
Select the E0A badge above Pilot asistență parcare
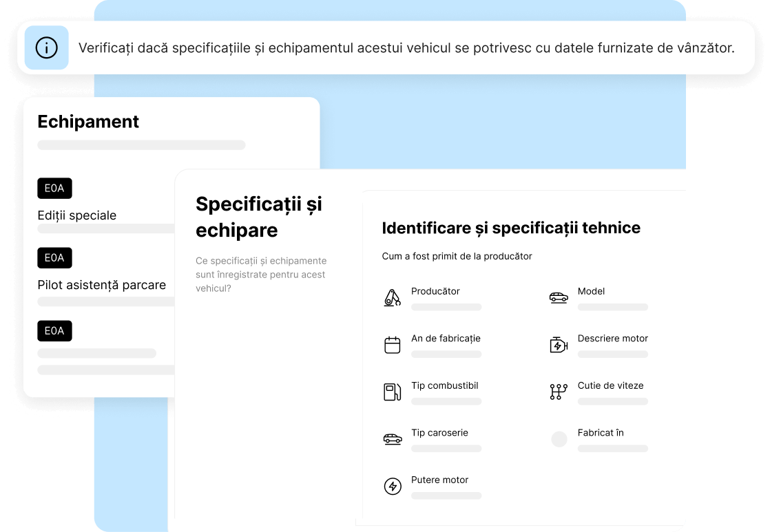click(x=54, y=258)
